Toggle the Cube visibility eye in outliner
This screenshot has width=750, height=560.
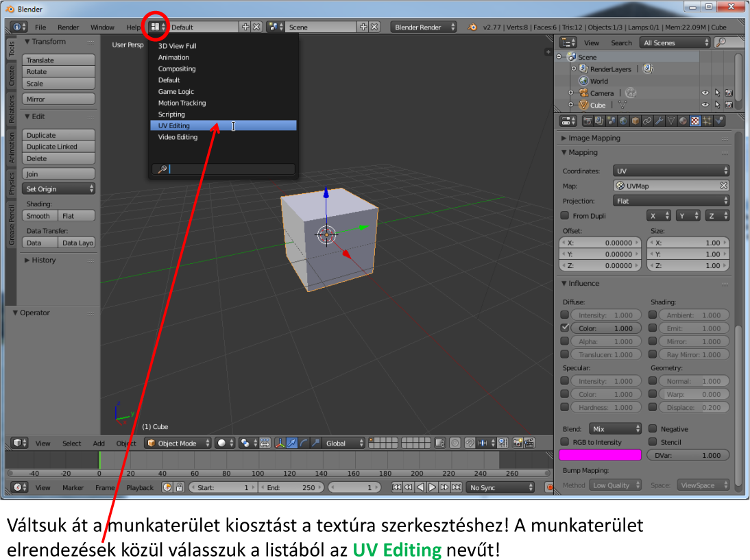[x=705, y=105]
